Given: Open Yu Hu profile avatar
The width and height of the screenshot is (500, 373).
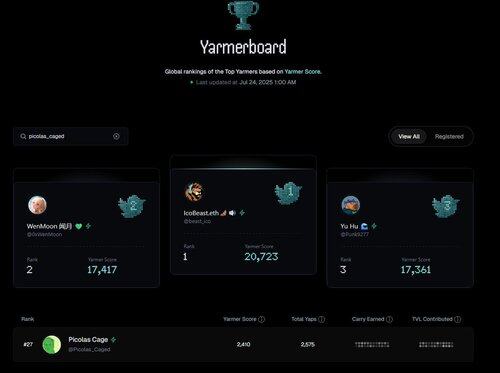Looking at the screenshot, I should pos(351,205).
